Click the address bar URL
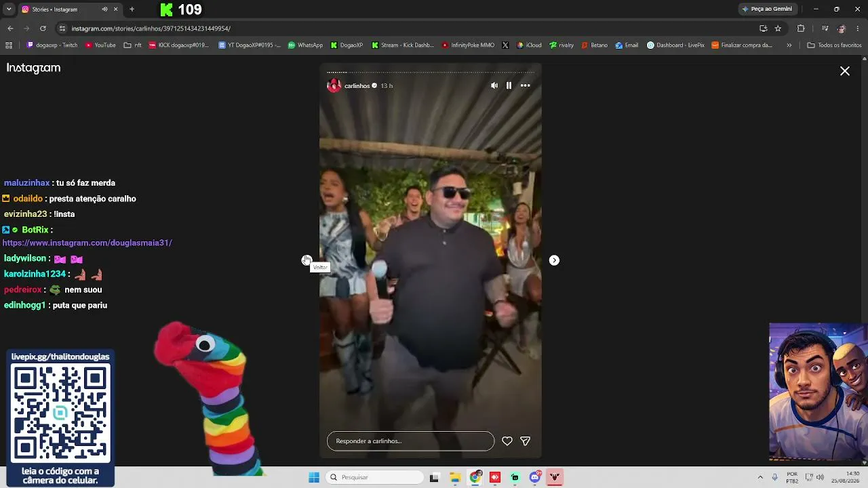The image size is (868, 488). [151, 28]
